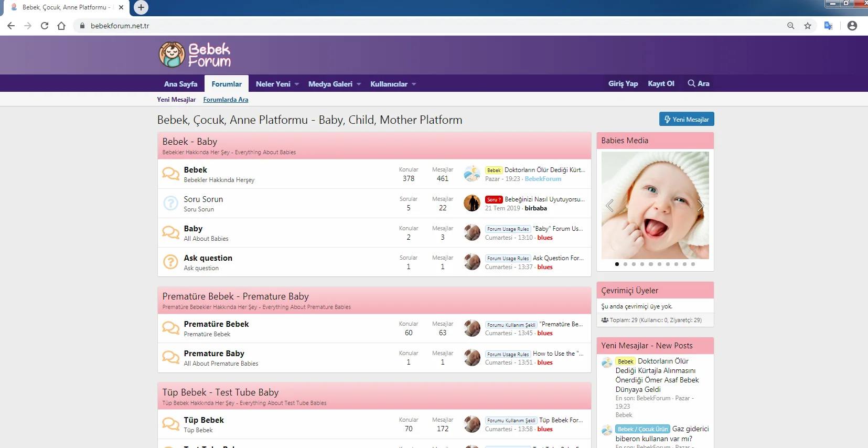Image resolution: width=868 pixels, height=448 pixels.
Task: Show next image in Babies Media slider
Action: tap(700, 206)
